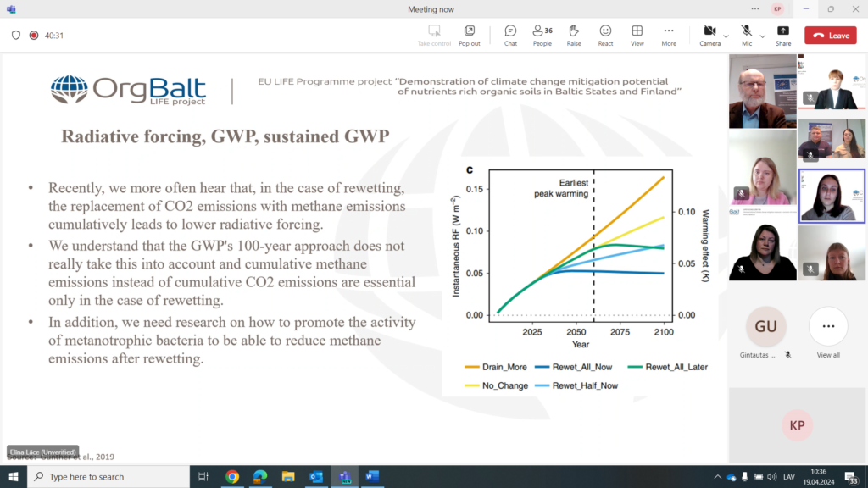Show hidden system tray icons
This screenshot has width=868, height=488.
point(717,476)
